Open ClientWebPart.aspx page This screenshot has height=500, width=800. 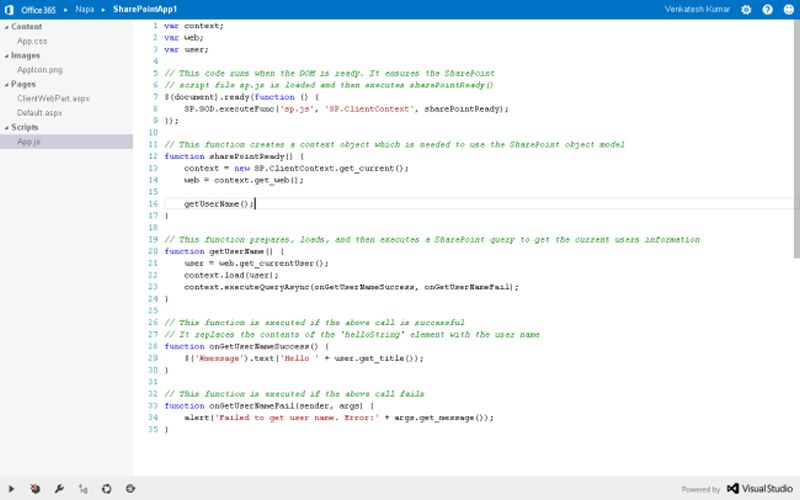[53, 98]
